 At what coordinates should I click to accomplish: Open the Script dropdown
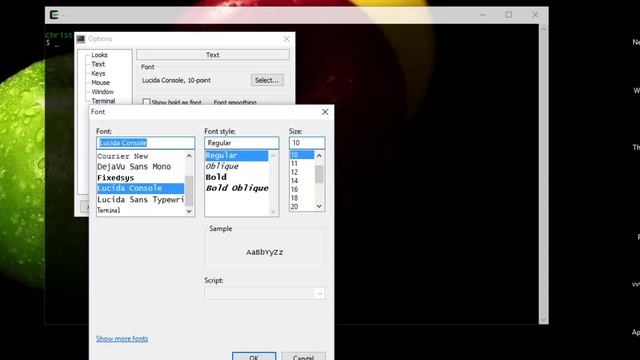click(319, 293)
